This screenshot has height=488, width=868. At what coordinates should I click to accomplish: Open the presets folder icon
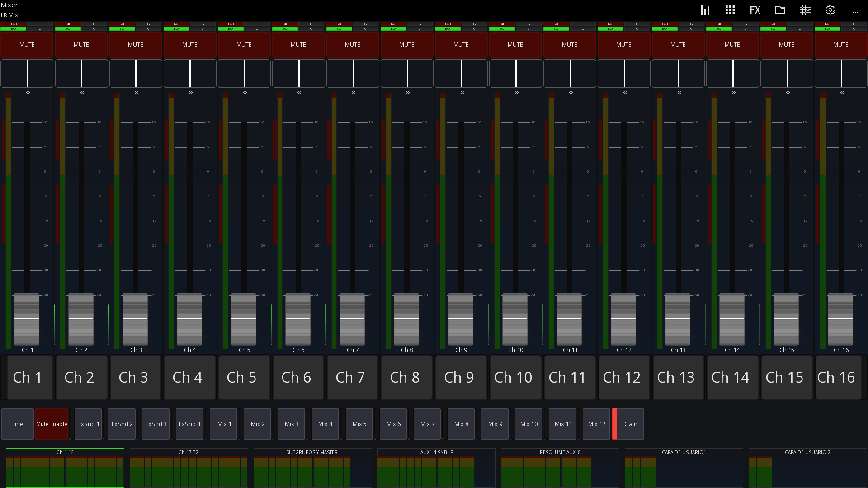click(780, 10)
